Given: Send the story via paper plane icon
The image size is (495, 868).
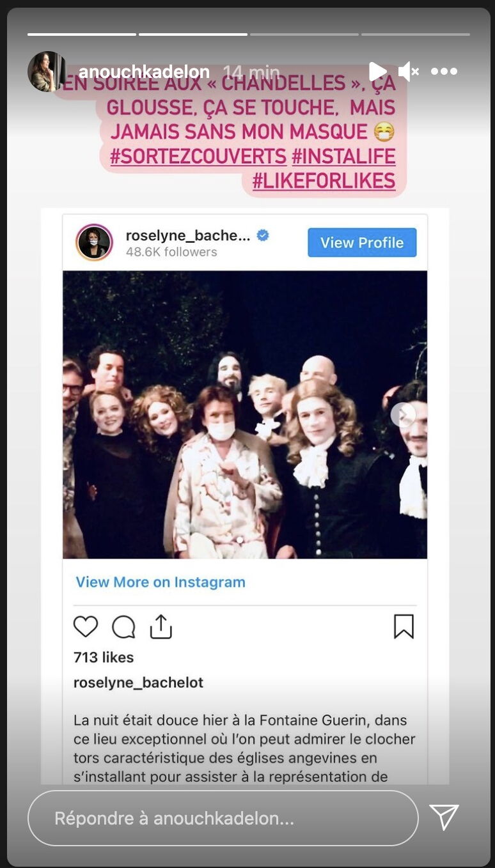Looking at the screenshot, I should 444,818.
